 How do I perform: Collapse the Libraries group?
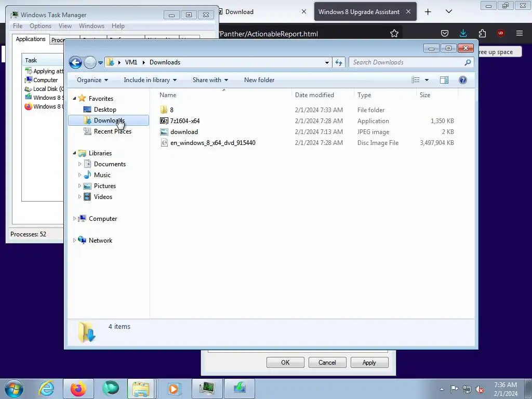[75, 153]
